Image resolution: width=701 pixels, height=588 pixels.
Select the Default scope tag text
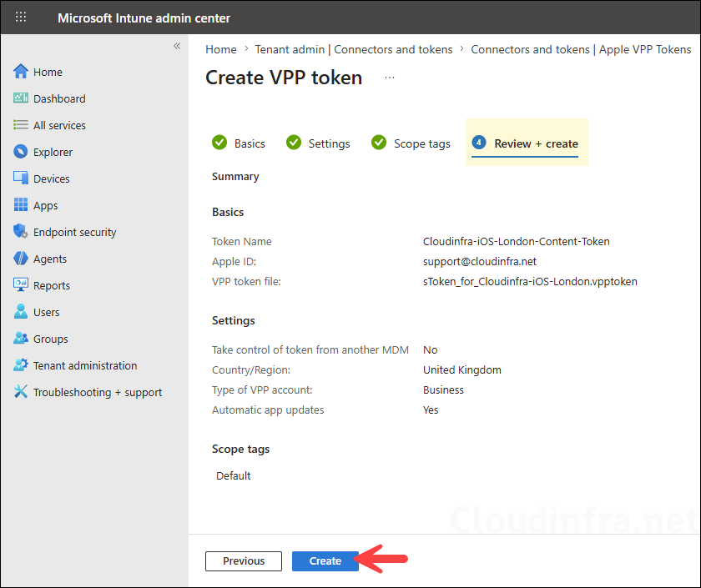click(x=234, y=476)
